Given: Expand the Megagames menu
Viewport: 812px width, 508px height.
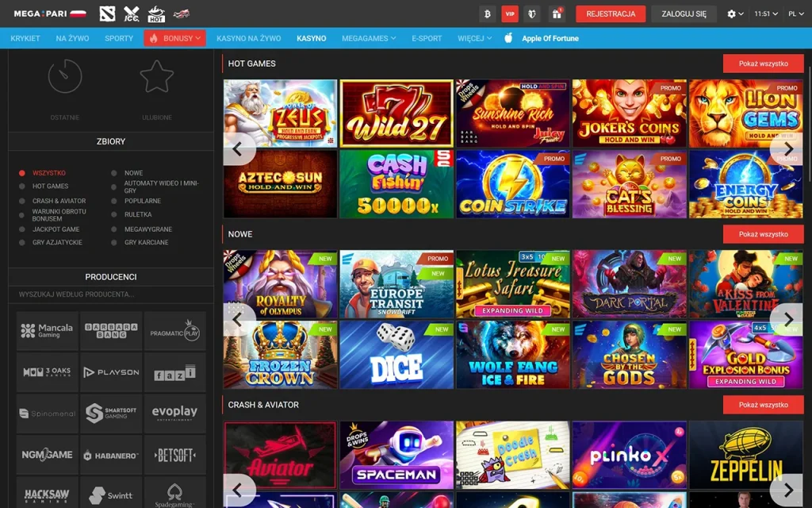Looking at the screenshot, I should pos(369,38).
